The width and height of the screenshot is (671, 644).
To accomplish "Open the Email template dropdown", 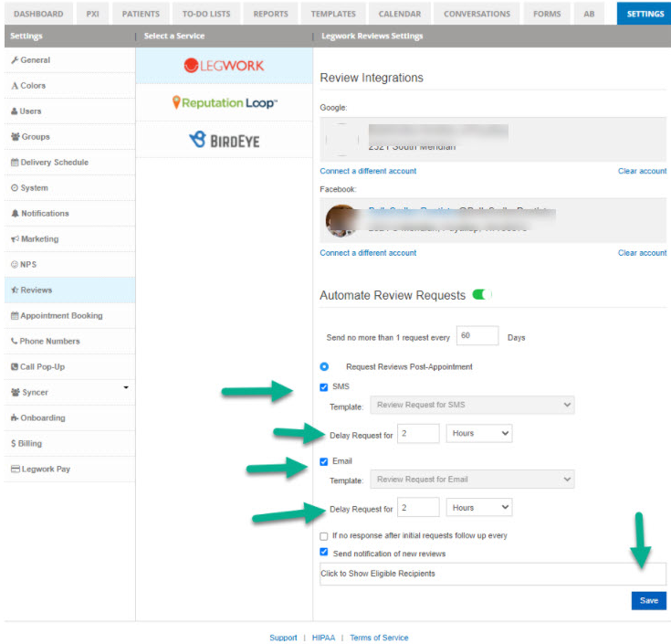I will click(472, 479).
